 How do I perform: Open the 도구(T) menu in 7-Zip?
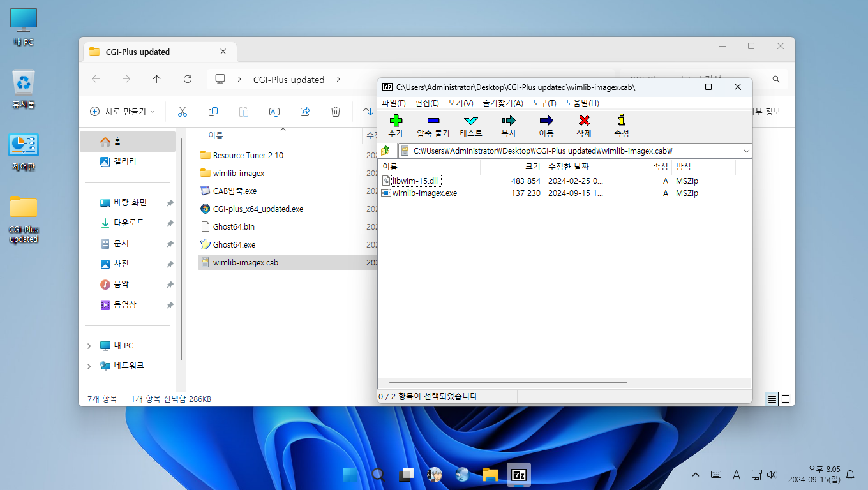pyautogui.click(x=544, y=103)
